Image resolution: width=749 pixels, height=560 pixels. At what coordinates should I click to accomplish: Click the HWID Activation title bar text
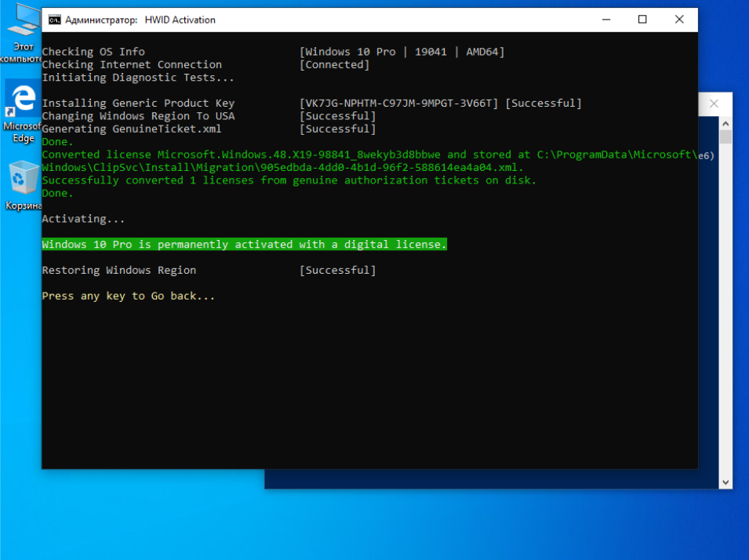180,20
